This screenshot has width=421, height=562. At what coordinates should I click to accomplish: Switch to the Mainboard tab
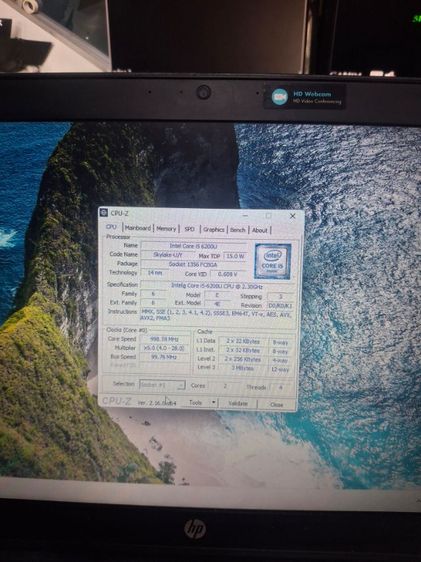pos(138,228)
